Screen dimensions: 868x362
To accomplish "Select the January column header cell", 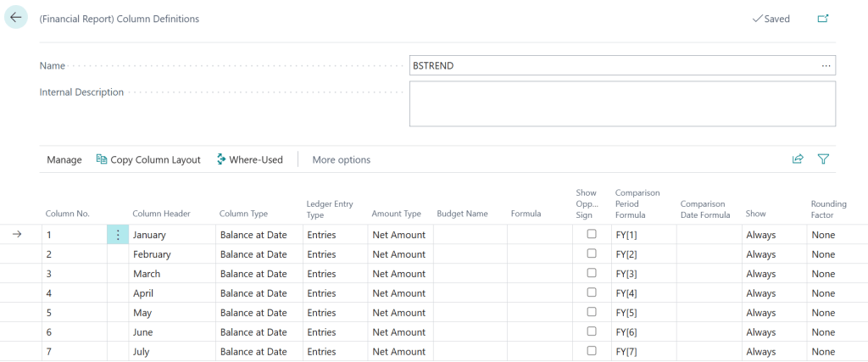I will 172,235.
